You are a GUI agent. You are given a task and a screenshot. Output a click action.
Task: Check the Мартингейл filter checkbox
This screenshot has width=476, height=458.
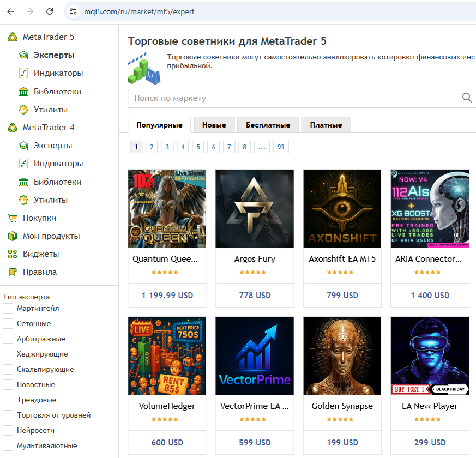8,309
